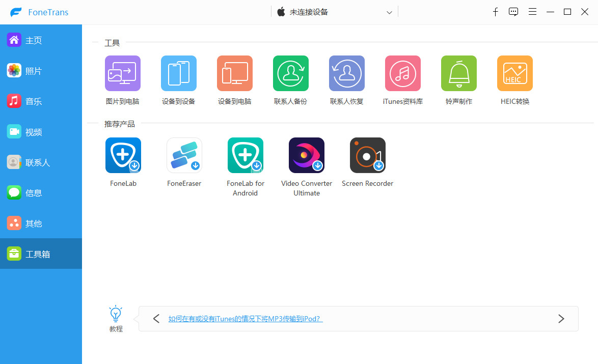Open the feedback chat icon

coord(513,12)
